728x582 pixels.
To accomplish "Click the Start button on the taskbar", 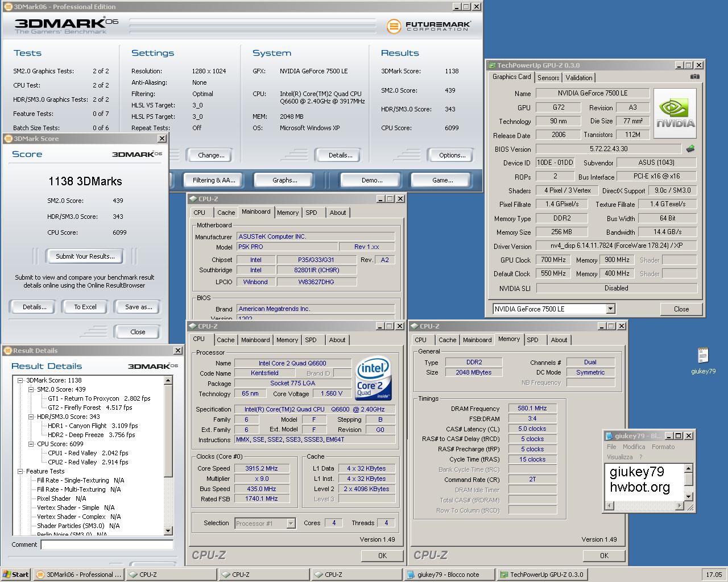I will click(16, 575).
